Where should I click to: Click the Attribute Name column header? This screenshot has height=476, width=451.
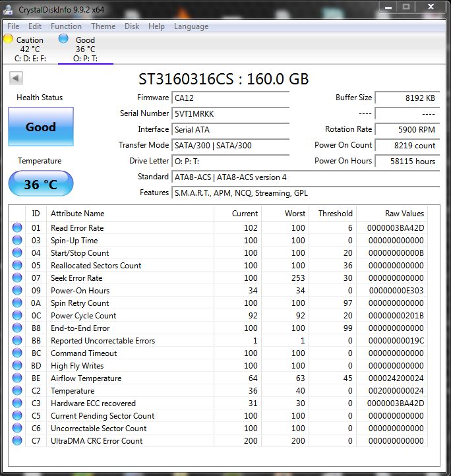pos(130,214)
